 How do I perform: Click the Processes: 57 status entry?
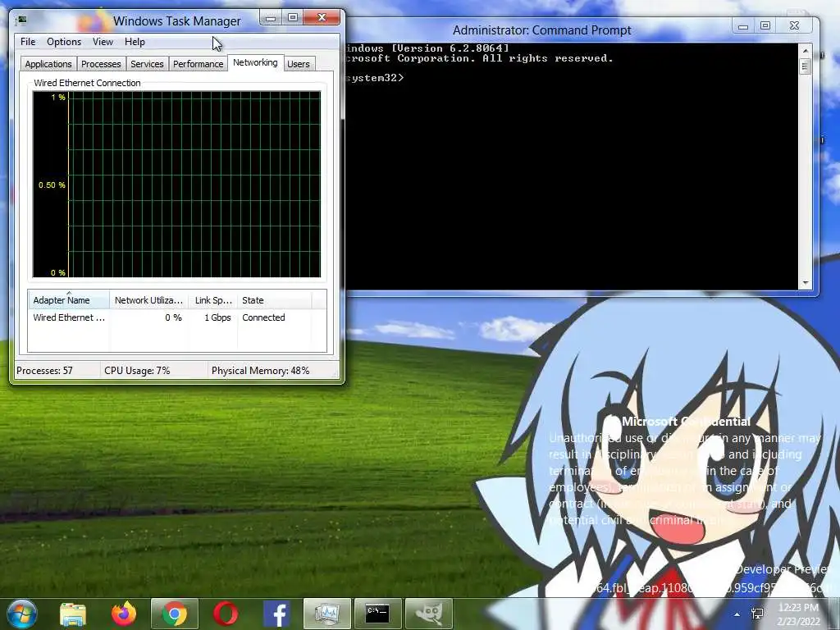pos(57,371)
